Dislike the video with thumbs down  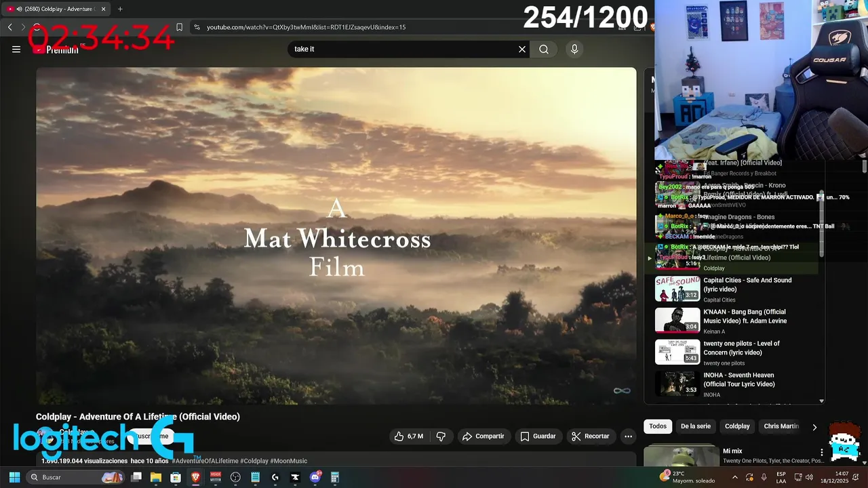coord(441,436)
